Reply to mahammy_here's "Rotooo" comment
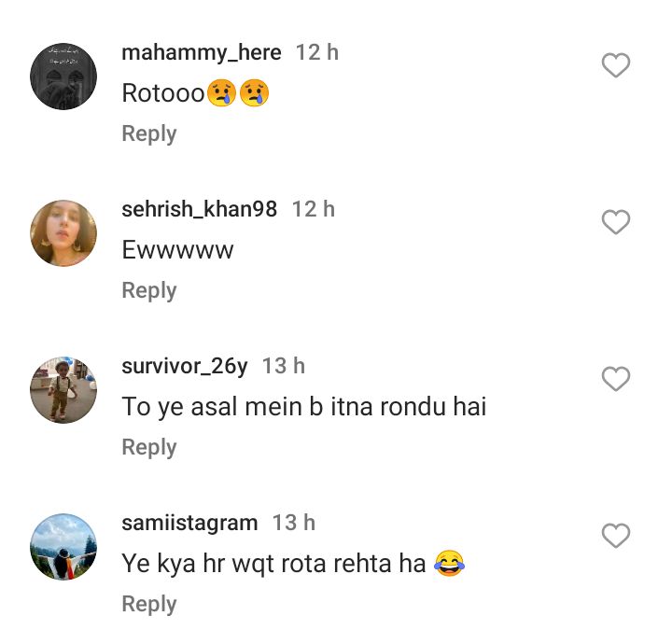This screenshot has width=672, height=644. click(x=148, y=133)
